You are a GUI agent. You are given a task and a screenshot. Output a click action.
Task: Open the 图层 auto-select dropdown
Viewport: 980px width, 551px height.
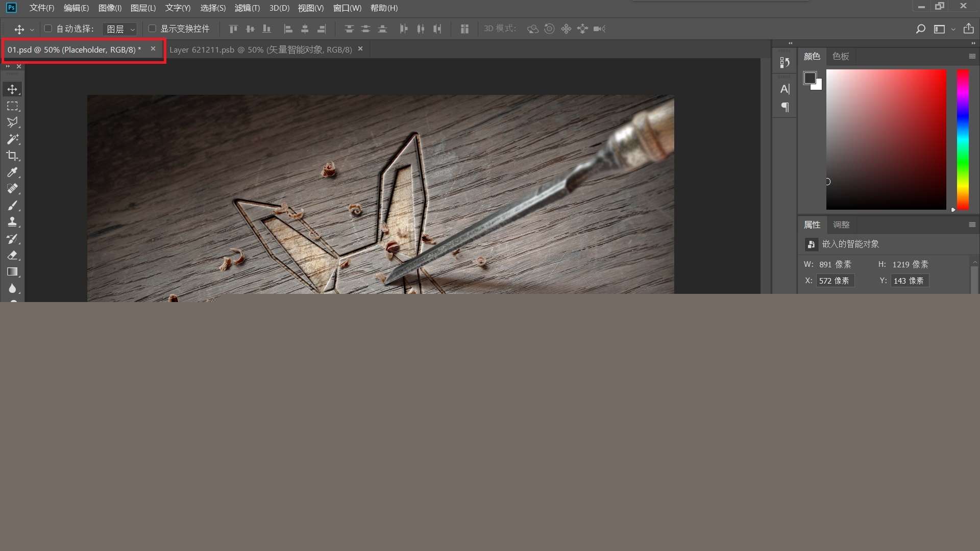tap(120, 29)
